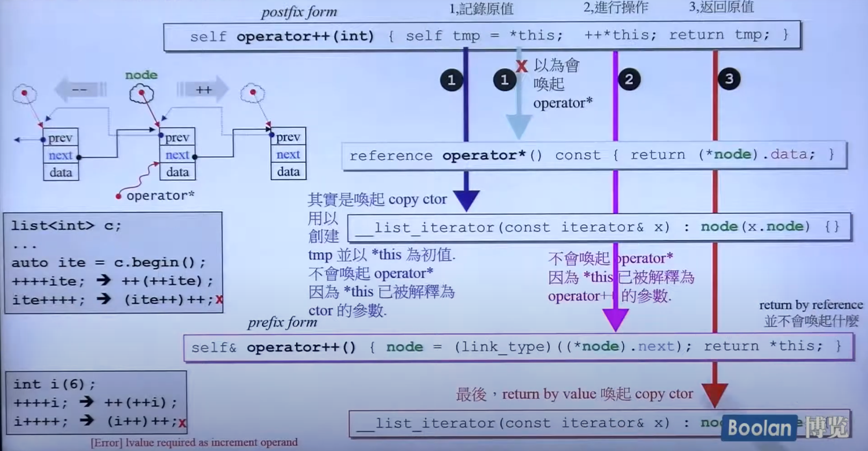The width and height of the screenshot is (868, 451).
Task: Click the lvalue required error message text
Action: click(194, 442)
